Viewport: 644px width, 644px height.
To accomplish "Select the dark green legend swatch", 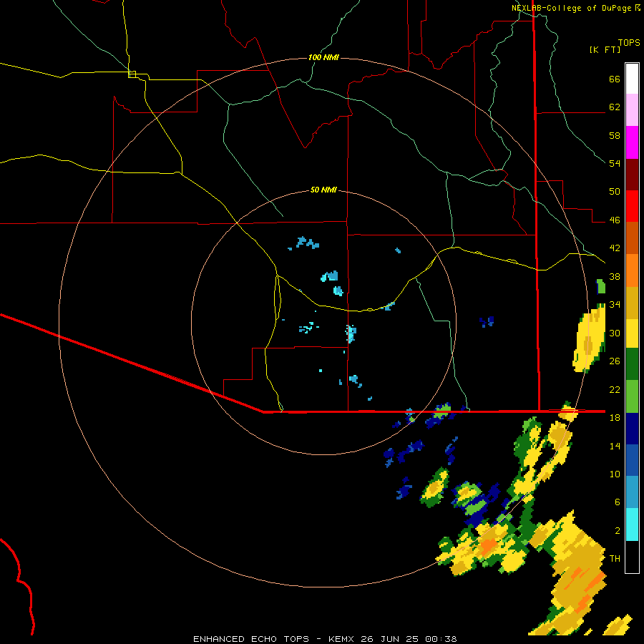I will [632, 364].
